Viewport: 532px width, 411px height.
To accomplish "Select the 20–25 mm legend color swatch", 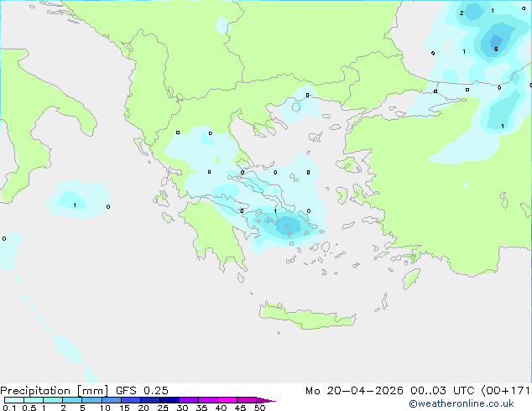I will click(149, 400).
